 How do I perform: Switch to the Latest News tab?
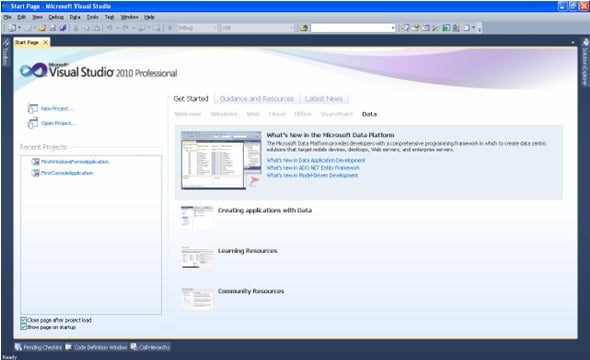click(324, 99)
